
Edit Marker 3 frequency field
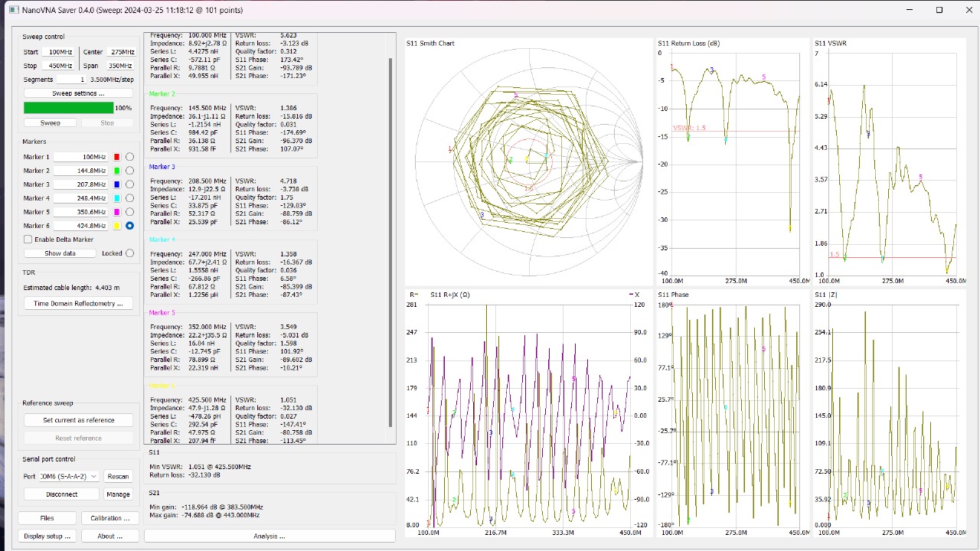tap(81, 184)
